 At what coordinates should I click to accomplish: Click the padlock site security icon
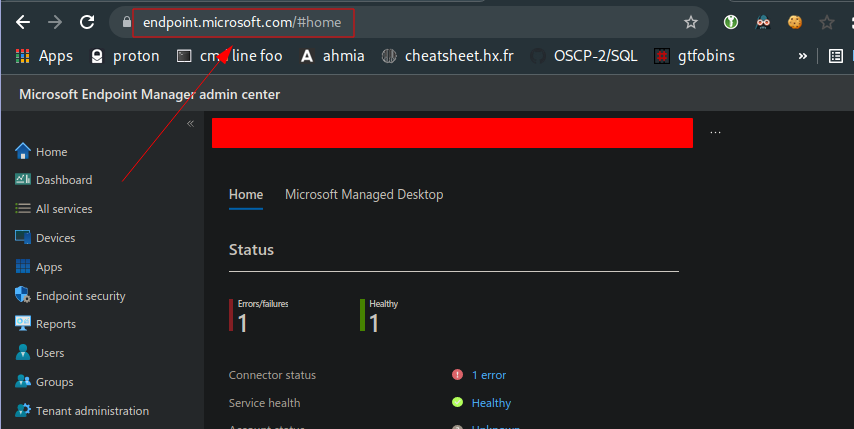[126, 22]
